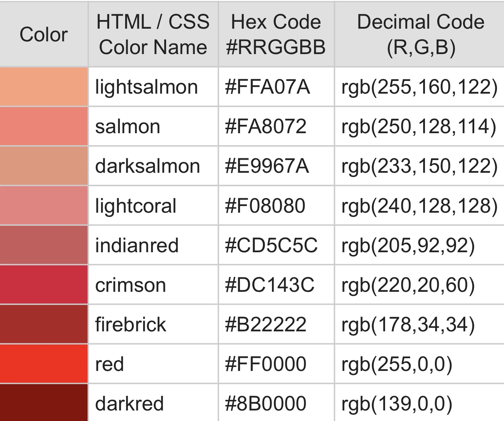The width and height of the screenshot is (504, 421).
Task: Select the #B22222 hex code cell
Action: pyautogui.click(x=266, y=324)
